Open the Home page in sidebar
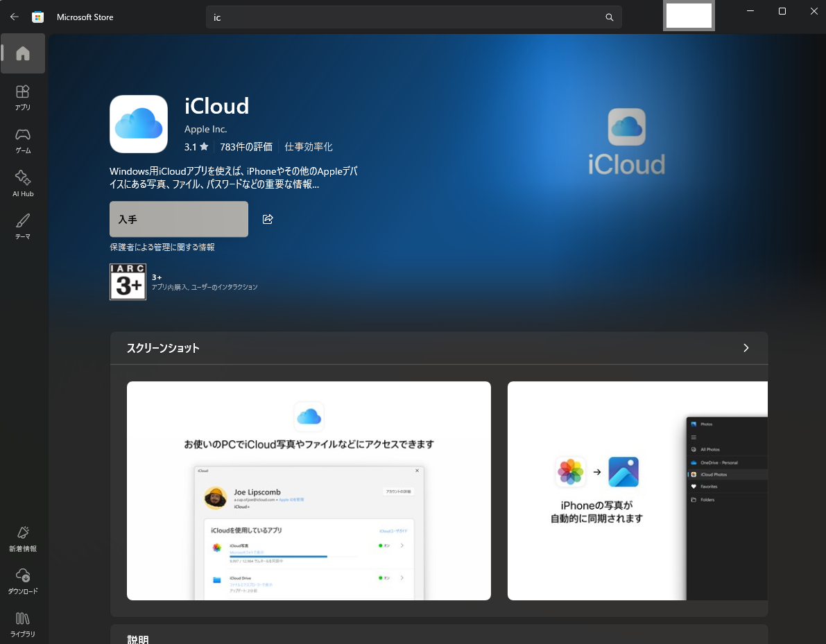This screenshot has height=644, width=826. [23, 53]
